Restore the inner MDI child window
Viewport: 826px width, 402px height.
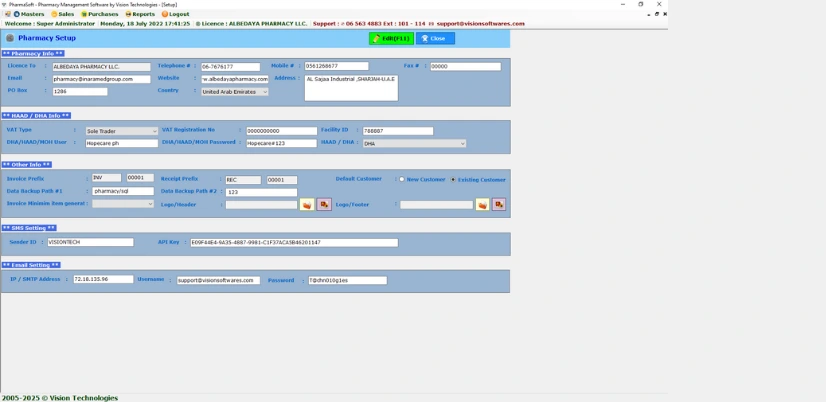click(x=657, y=14)
